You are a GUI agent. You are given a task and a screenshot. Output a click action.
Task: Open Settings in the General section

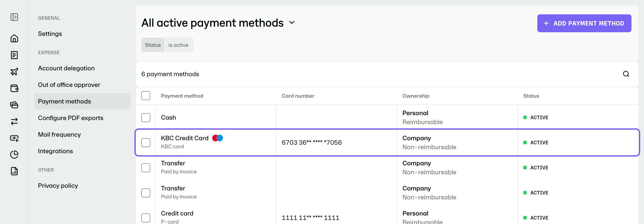[50, 34]
